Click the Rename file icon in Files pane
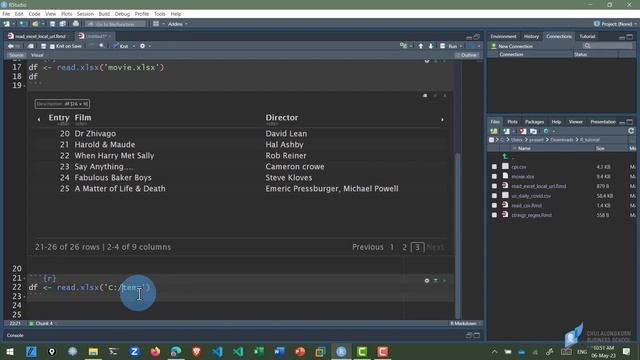The height and width of the screenshot is (360, 640). 533,131
